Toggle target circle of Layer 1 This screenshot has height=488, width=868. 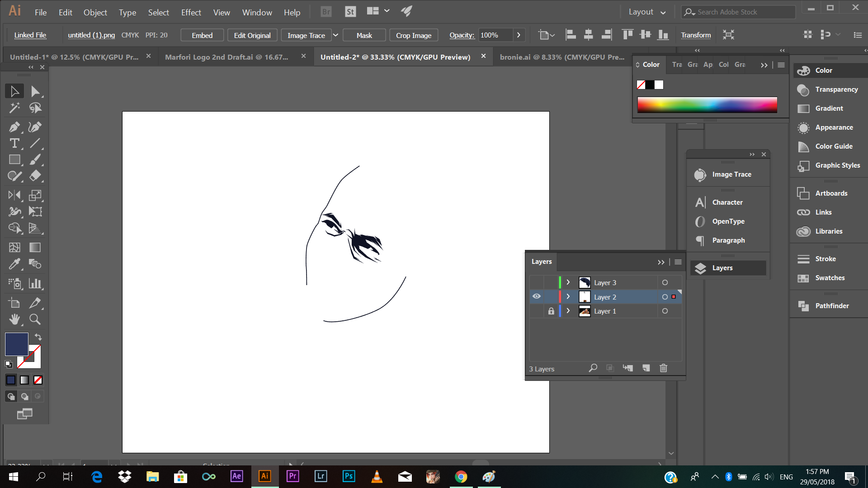click(665, 311)
